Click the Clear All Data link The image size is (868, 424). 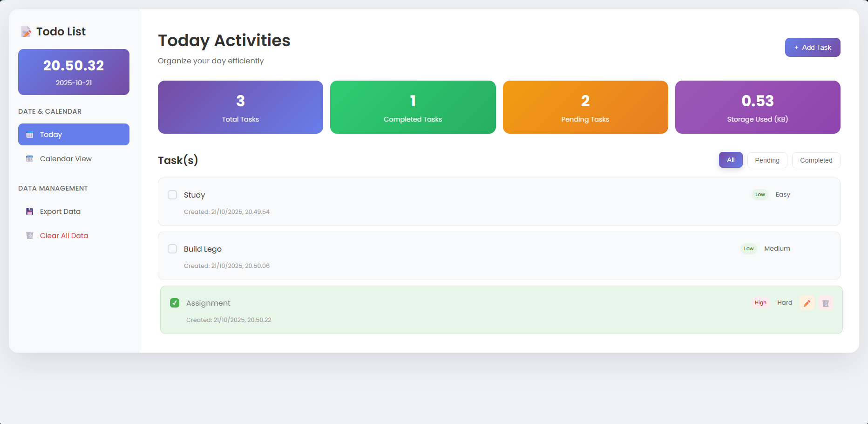[64, 235]
